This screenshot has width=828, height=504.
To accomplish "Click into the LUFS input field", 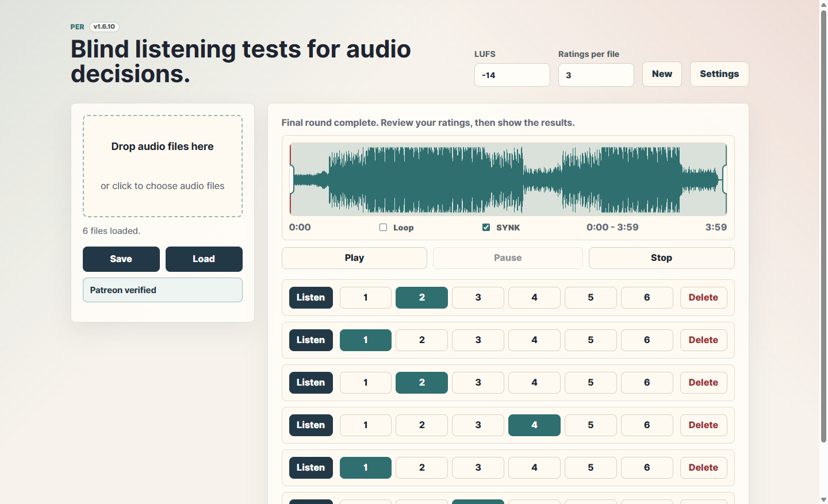I will (x=512, y=75).
